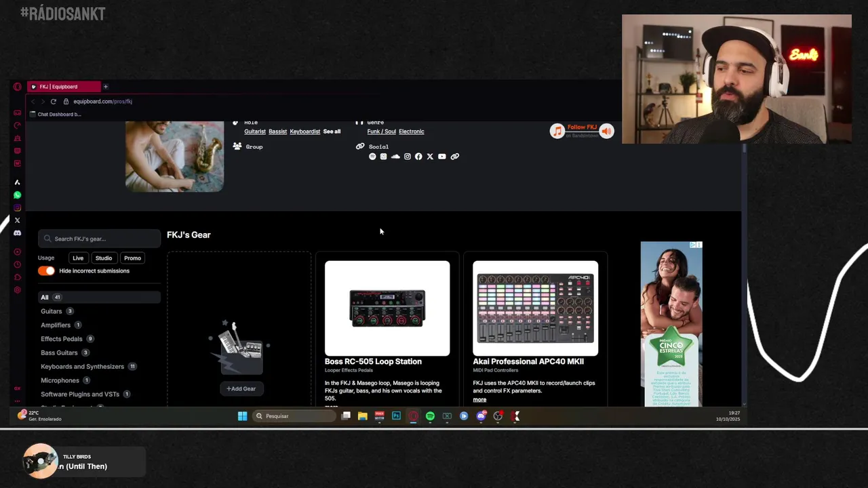
Task: Open the Opera menu logo
Action: [x=17, y=87]
